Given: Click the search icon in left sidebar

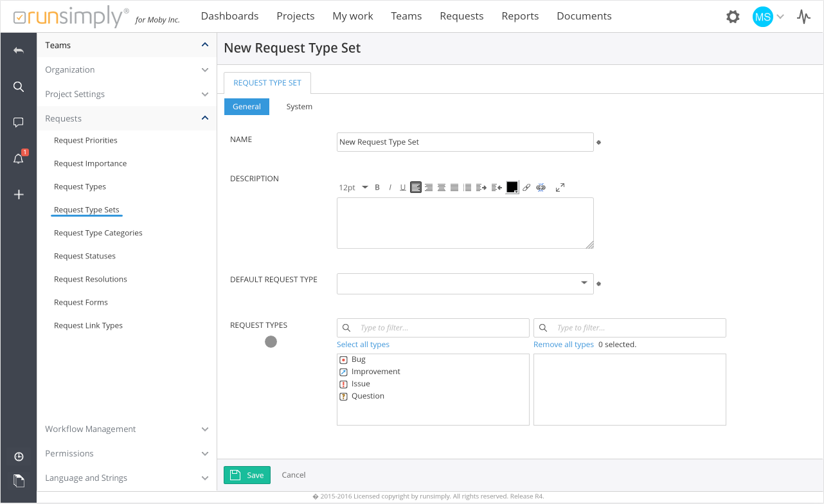Looking at the screenshot, I should pyautogui.click(x=19, y=87).
